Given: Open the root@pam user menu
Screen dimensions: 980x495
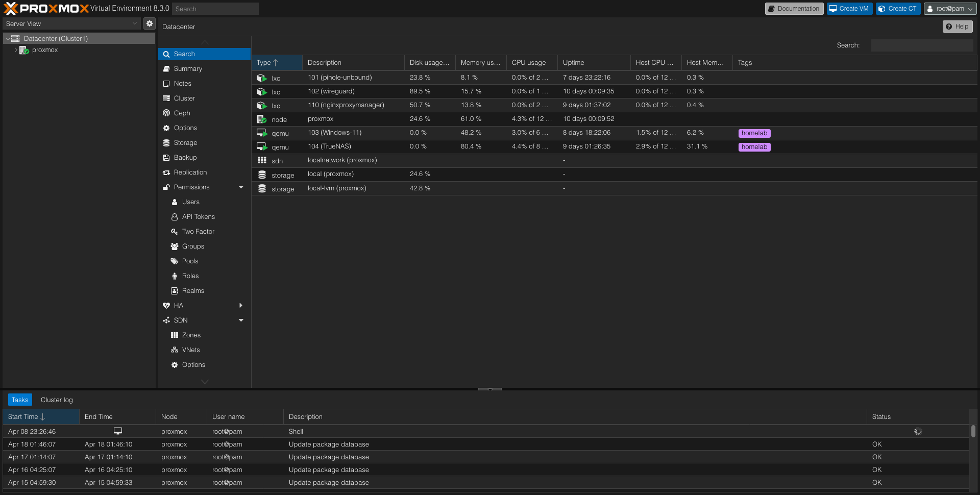Looking at the screenshot, I should click(x=950, y=8).
